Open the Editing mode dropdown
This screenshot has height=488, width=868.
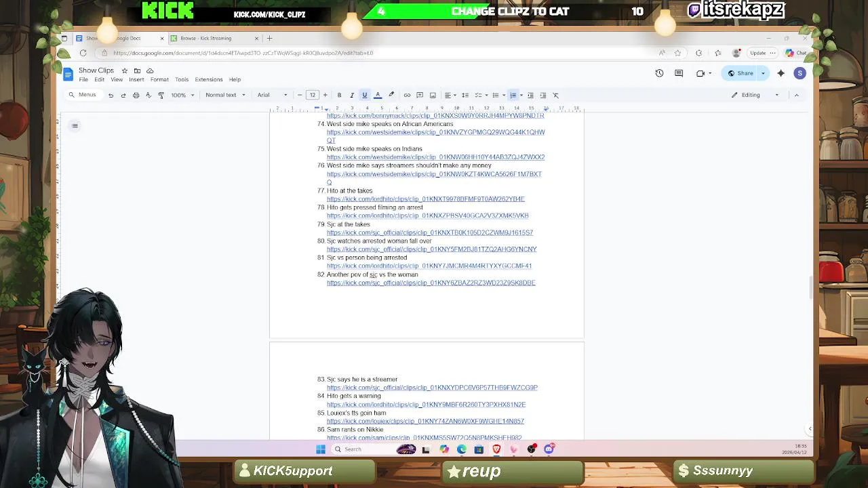[755, 95]
